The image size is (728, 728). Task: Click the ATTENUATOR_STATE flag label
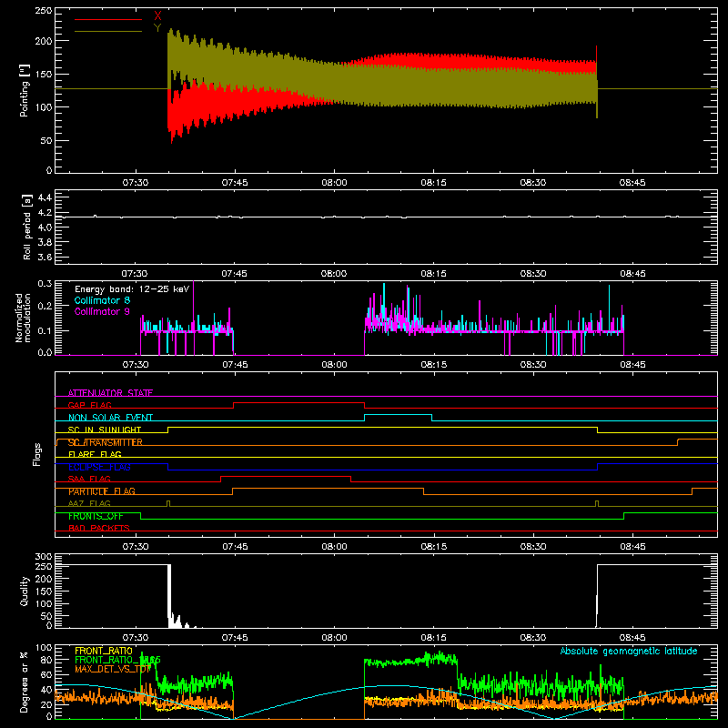[x=110, y=393]
